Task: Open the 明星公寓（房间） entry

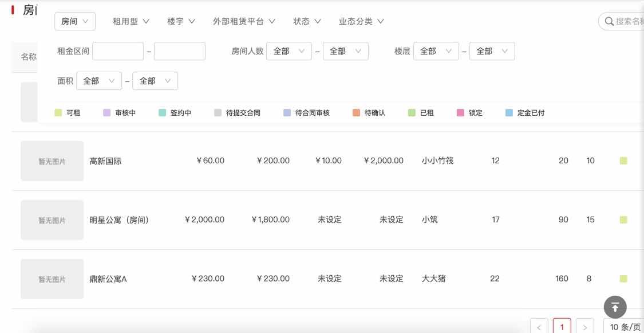Action: (119, 220)
